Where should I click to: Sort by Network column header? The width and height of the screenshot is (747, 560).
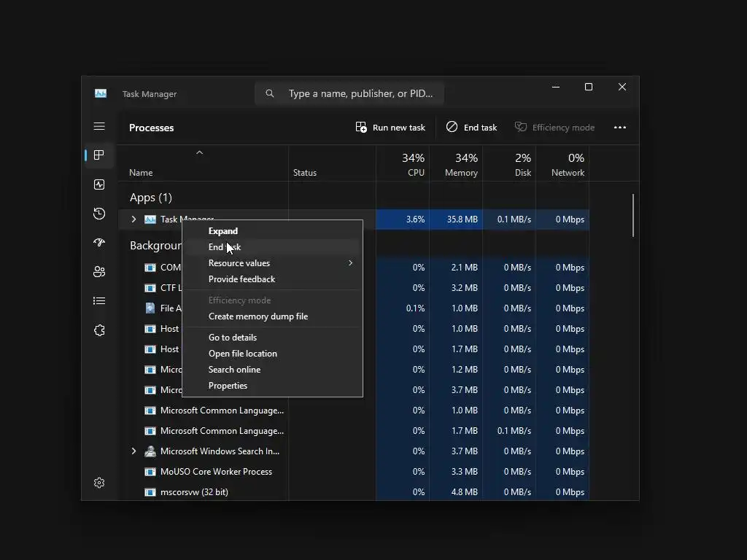coord(562,165)
